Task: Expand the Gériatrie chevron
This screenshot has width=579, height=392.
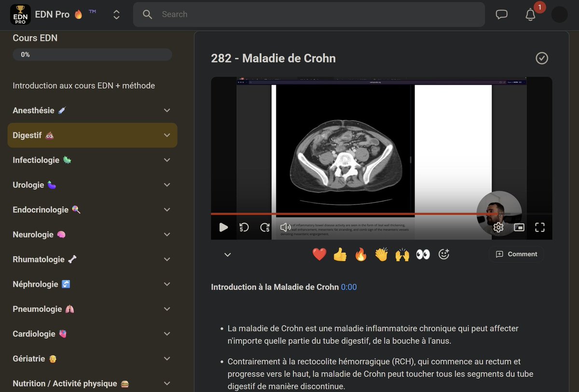Action: tap(167, 359)
